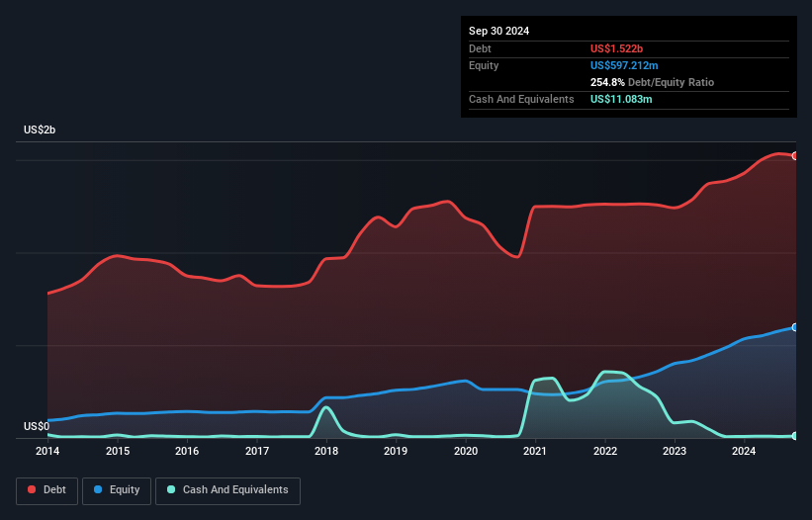Toggle the Debt series legend button
Screen dimensions: 812x520
pyautogui.click(x=47, y=490)
